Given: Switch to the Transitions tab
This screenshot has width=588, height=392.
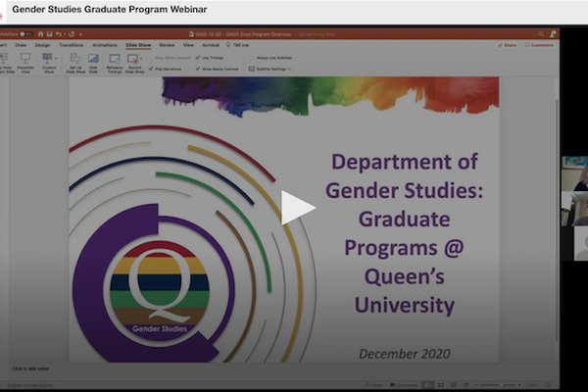Looking at the screenshot, I should (x=71, y=45).
